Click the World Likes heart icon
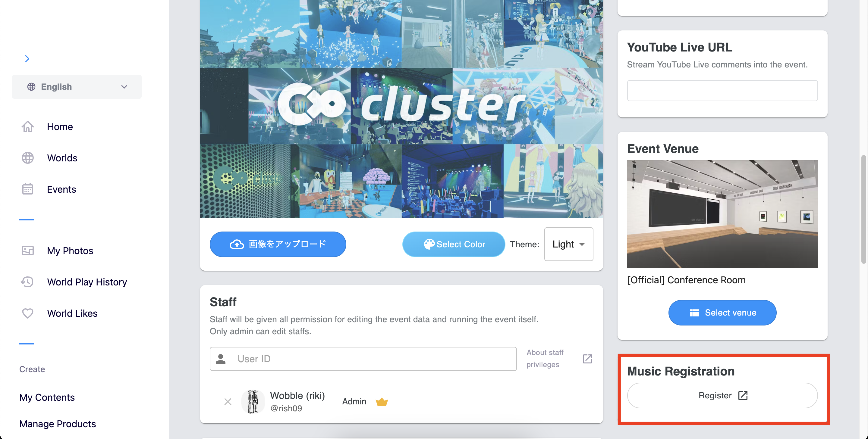This screenshot has width=868, height=439. point(28,313)
